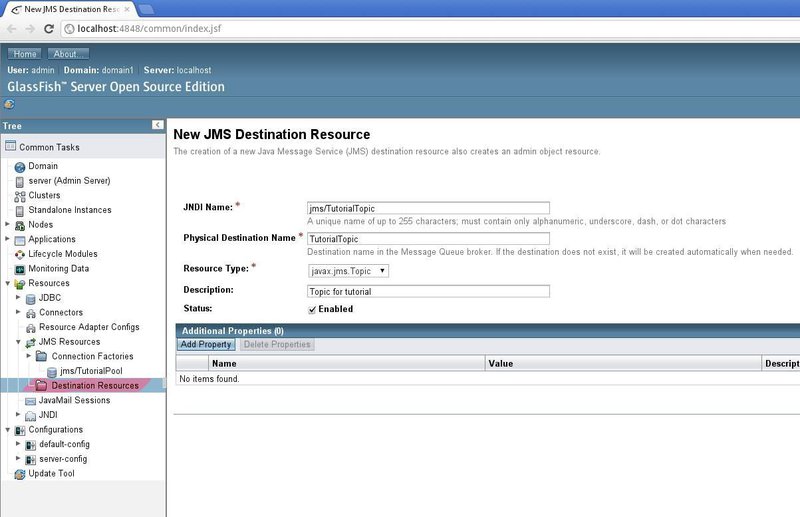Click the JavaMail Sessions icon
The width and height of the screenshot is (800, 517).
[x=31, y=401]
